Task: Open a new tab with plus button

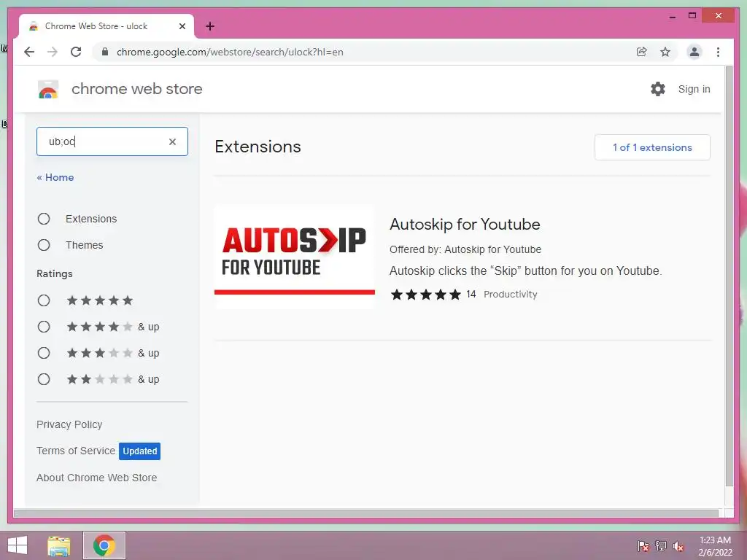Action: (210, 26)
